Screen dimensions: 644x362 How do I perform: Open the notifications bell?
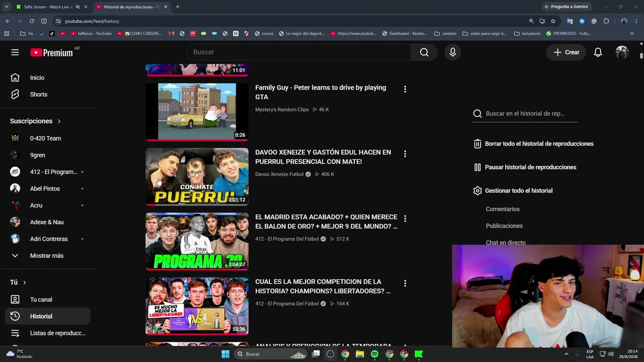point(598,52)
